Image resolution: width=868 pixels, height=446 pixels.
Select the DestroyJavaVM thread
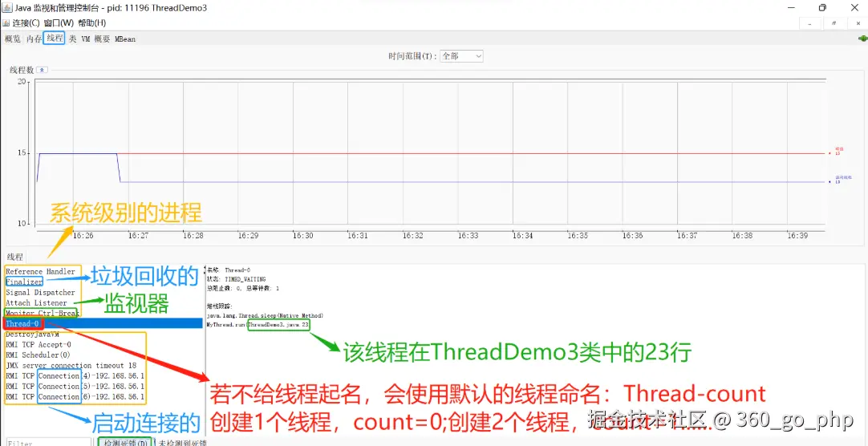(32, 334)
